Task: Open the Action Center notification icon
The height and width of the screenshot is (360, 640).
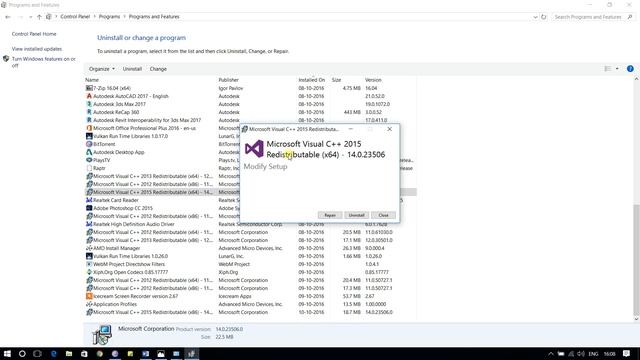Action: [x=627, y=354]
